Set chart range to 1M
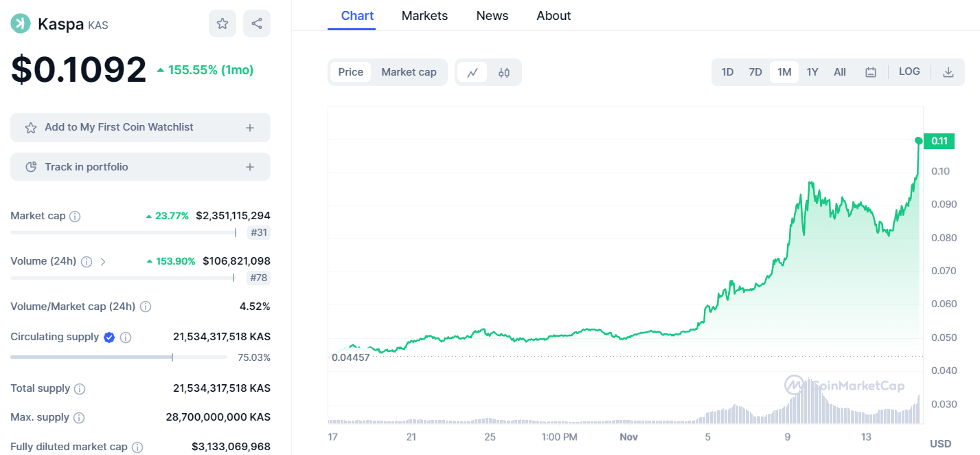This screenshot has width=980, height=455. point(784,72)
